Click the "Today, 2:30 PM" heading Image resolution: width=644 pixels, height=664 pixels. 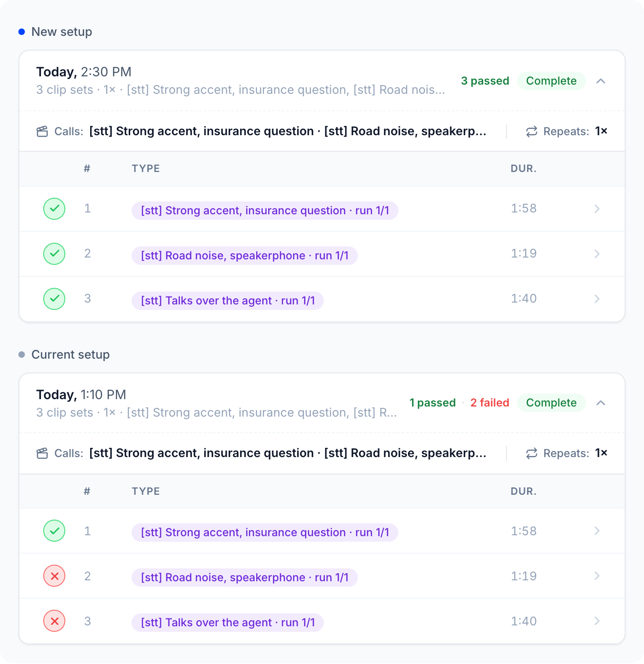click(84, 72)
